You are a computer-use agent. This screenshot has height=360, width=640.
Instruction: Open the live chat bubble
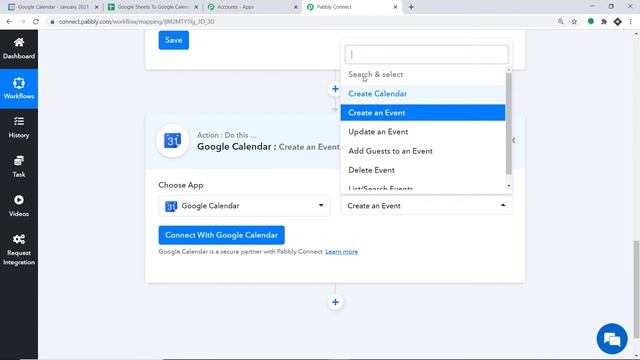611,339
